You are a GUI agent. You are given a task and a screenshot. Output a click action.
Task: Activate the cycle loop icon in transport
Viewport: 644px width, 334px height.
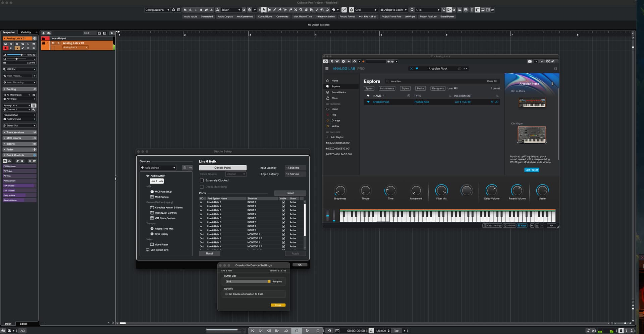pyautogui.click(x=286, y=331)
